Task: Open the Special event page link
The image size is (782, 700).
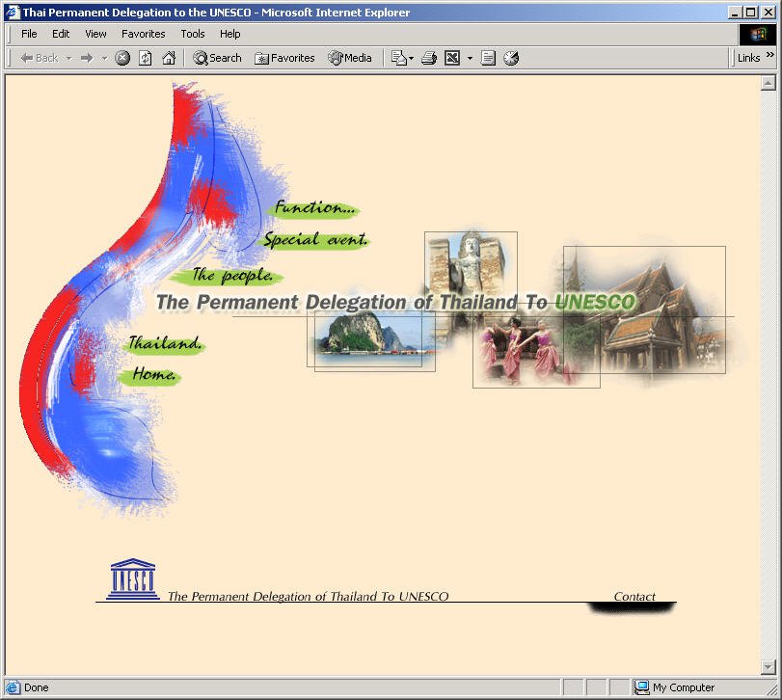Action: (315, 240)
